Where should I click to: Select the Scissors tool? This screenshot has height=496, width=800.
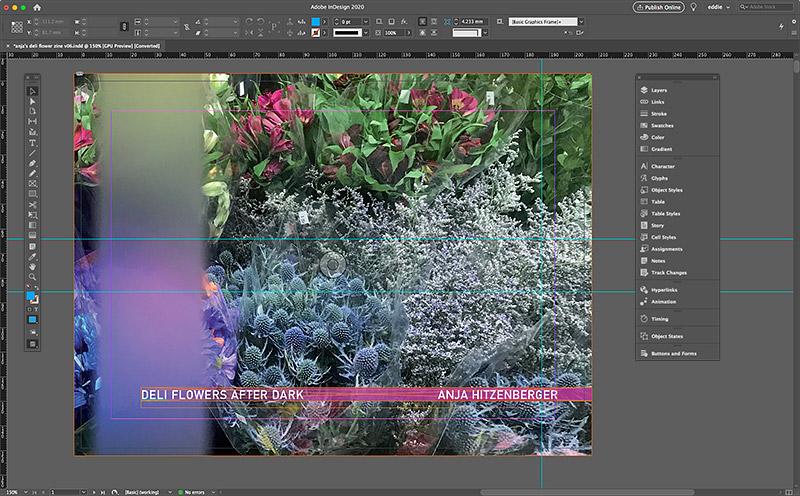pos(33,205)
